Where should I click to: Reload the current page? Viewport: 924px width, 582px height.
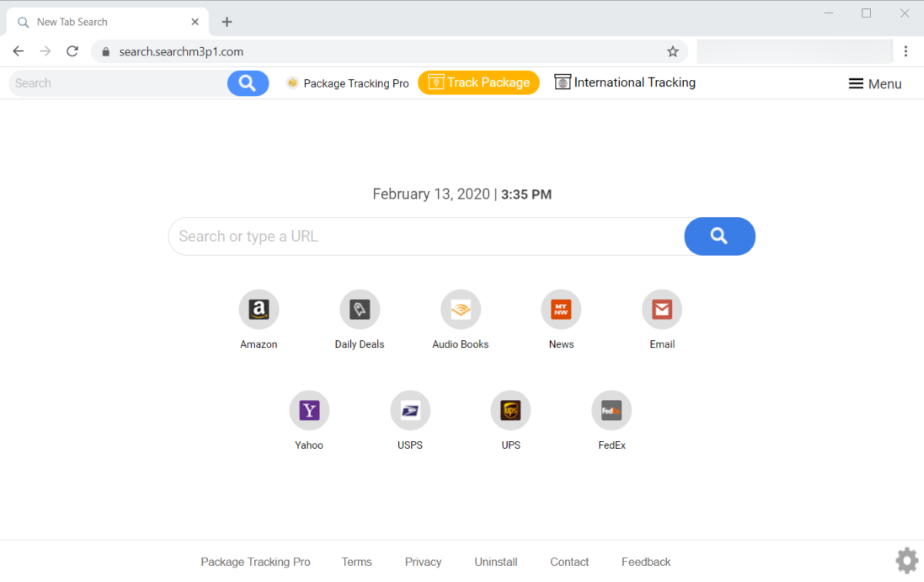tap(72, 52)
